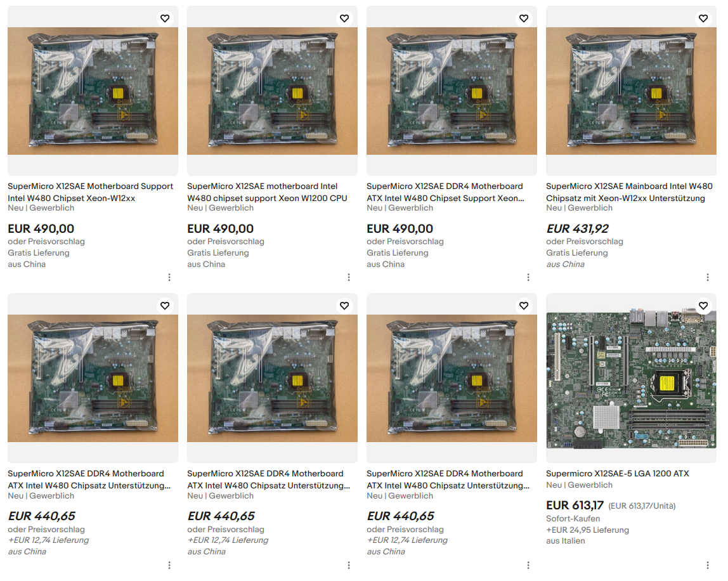
Task: Click 'Neu | Gewerblich' under Supermicro X12SAE-5
Action: [x=579, y=485]
